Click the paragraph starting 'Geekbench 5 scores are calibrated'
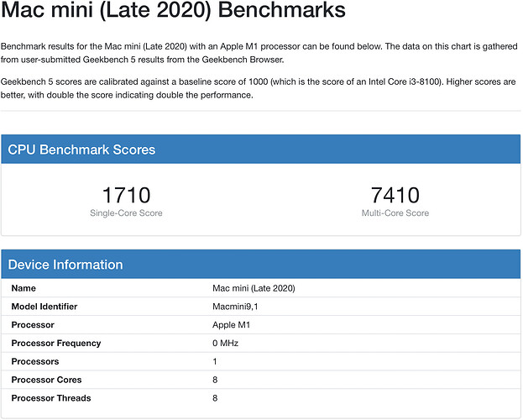Viewport: 523px width, 420px height. click(x=259, y=88)
